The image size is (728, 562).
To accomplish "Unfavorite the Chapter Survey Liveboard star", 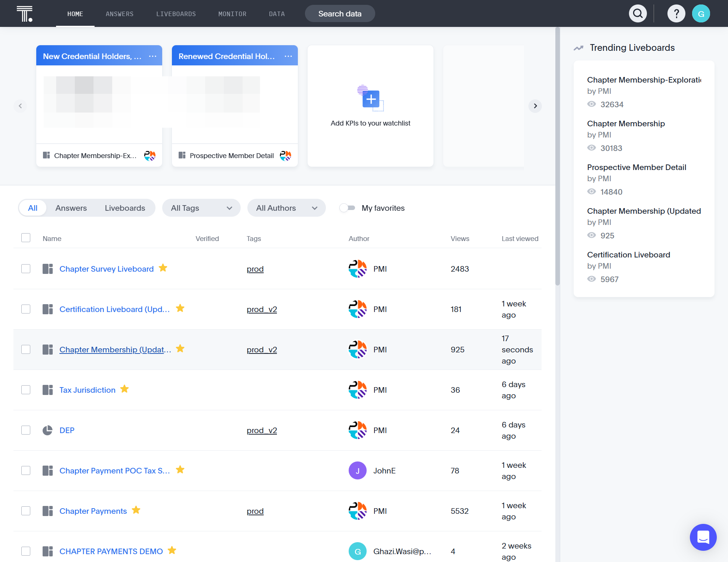I will click(x=163, y=268).
